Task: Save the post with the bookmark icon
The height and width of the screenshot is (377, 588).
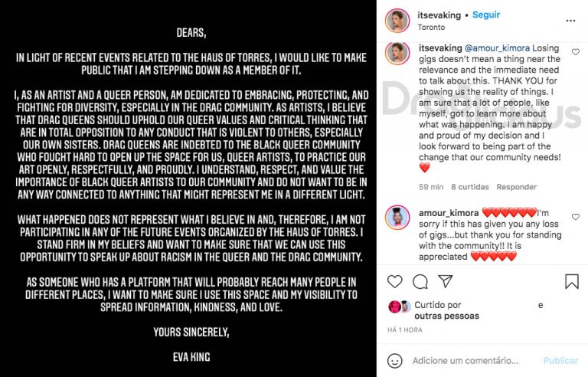Action: click(571, 281)
